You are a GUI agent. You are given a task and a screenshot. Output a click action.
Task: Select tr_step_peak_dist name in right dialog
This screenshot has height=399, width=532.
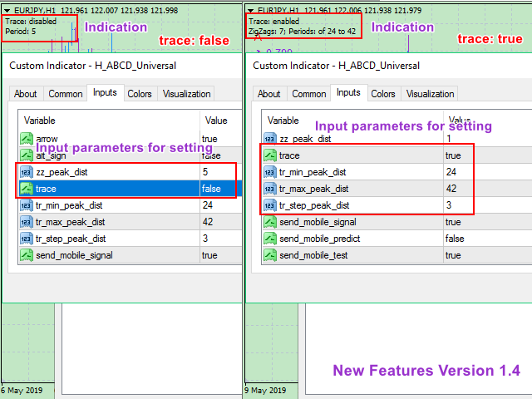pos(314,205)
